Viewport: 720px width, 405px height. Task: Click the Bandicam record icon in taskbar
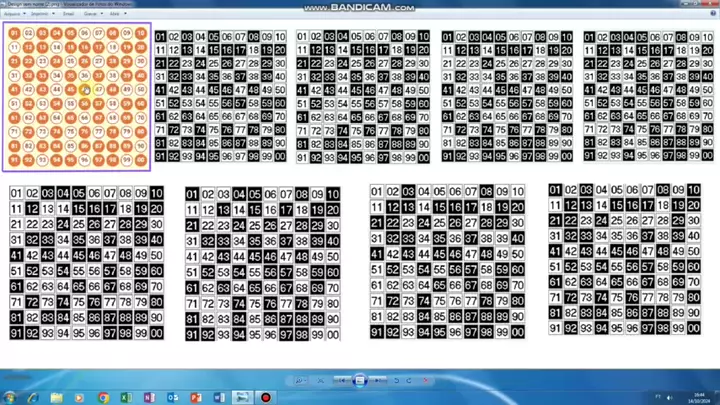tap(266, 397)
